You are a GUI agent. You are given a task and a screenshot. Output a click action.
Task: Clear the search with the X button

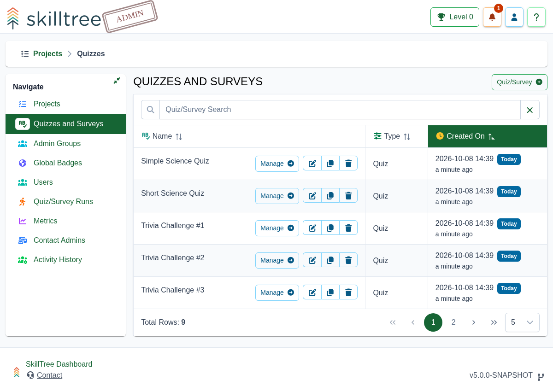point(530,110)
